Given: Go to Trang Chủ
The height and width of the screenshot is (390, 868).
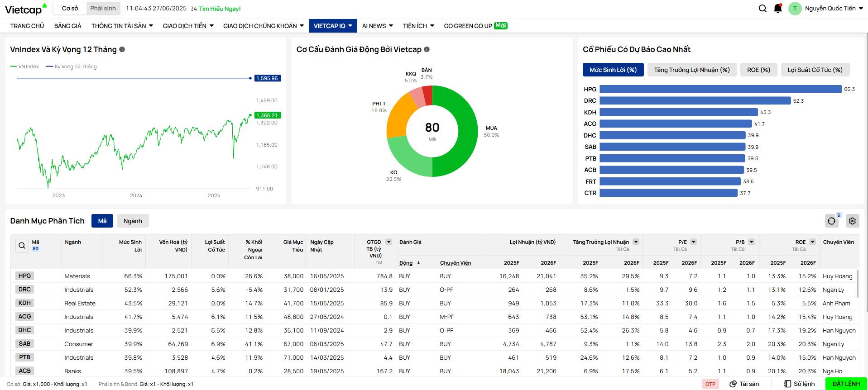Looking at the screenshot, I should (27, 26).
